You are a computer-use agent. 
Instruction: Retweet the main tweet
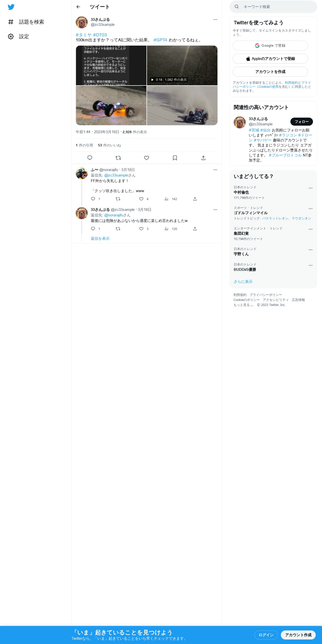(118, 158)
